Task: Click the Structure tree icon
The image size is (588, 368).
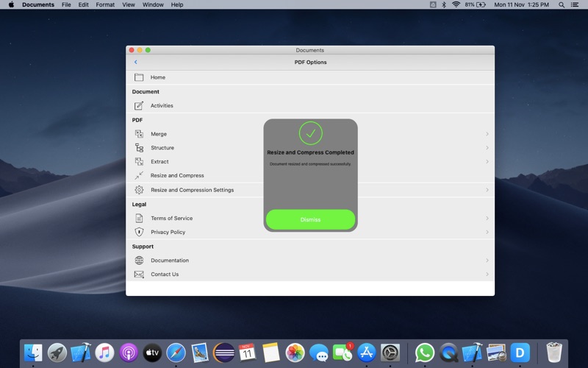Action: (x=139, y=148)
